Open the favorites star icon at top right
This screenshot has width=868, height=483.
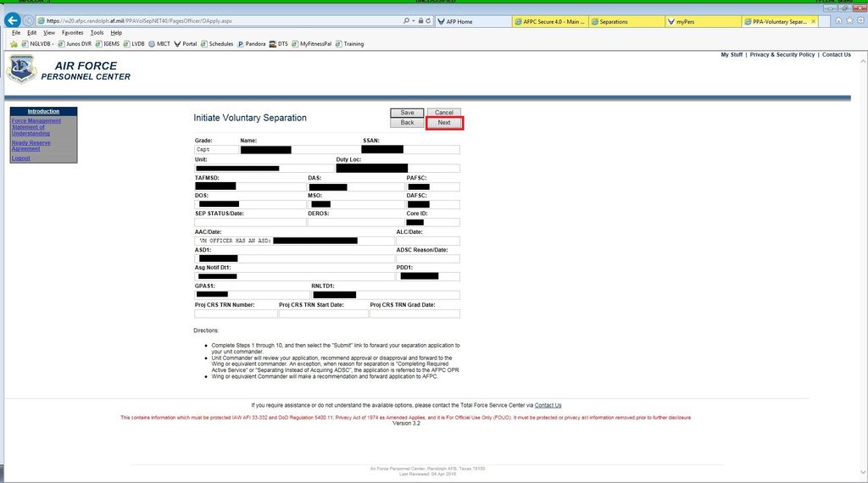point(849,20)
